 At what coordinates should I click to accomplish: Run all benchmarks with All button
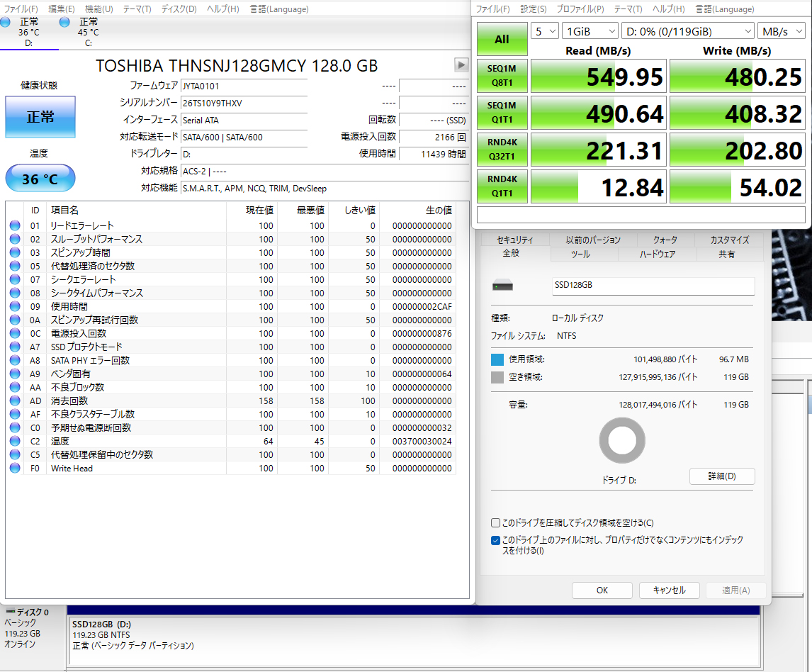(502, 40)
